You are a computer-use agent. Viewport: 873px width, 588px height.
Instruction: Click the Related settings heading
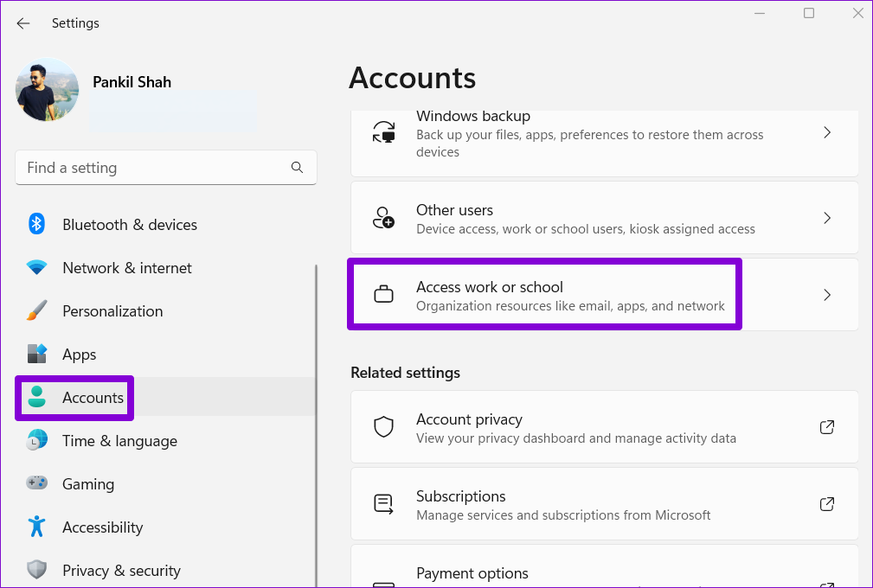[x=405, y=373]
